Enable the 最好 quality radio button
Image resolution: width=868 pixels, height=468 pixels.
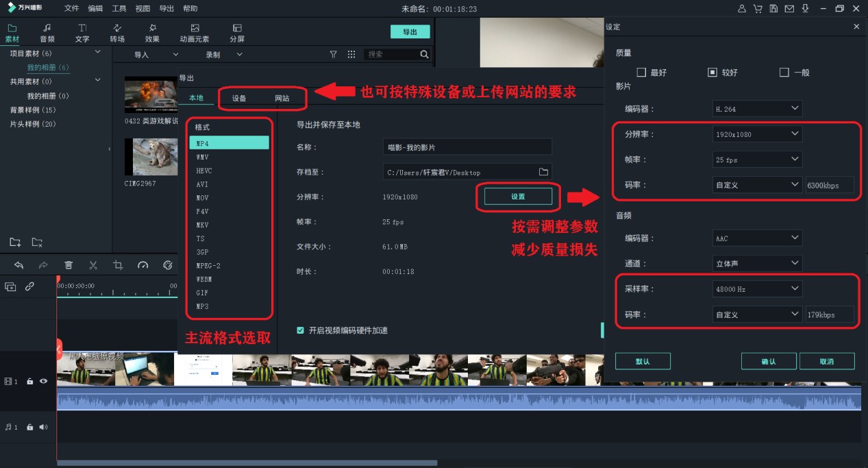pyautogui.click(x=642, y=72)
